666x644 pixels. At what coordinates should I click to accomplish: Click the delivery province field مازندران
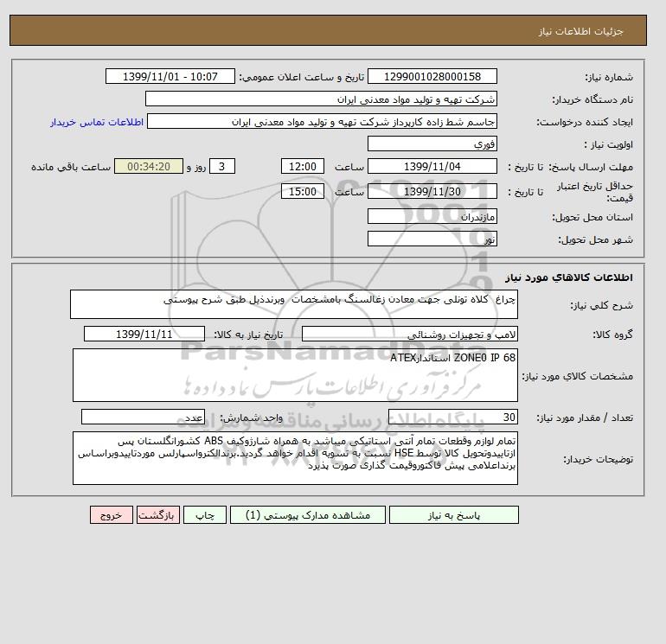click(x=432, y=216)
